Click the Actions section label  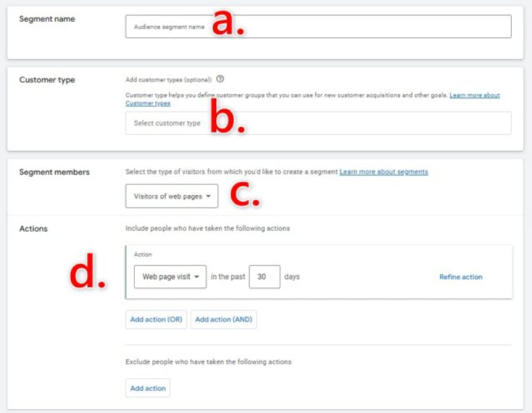click(x=34, y=229)
